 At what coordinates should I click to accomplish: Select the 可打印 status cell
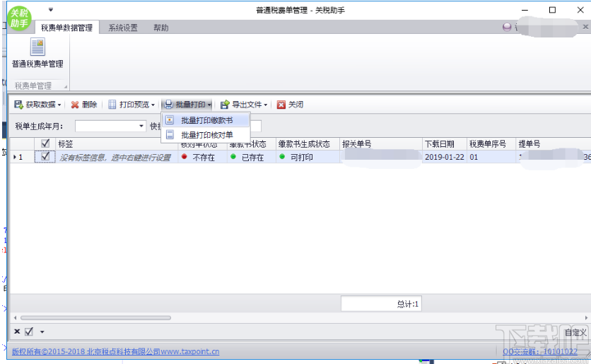point(308,157)
